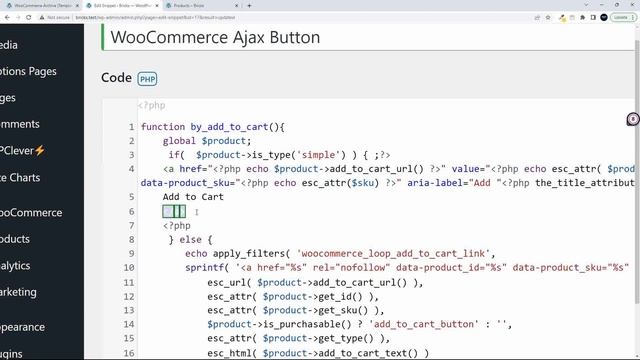The height and width of the screenshot is (360, 640).
Task: Open the highlighter extension icon
Action: (x=562, y=18)
